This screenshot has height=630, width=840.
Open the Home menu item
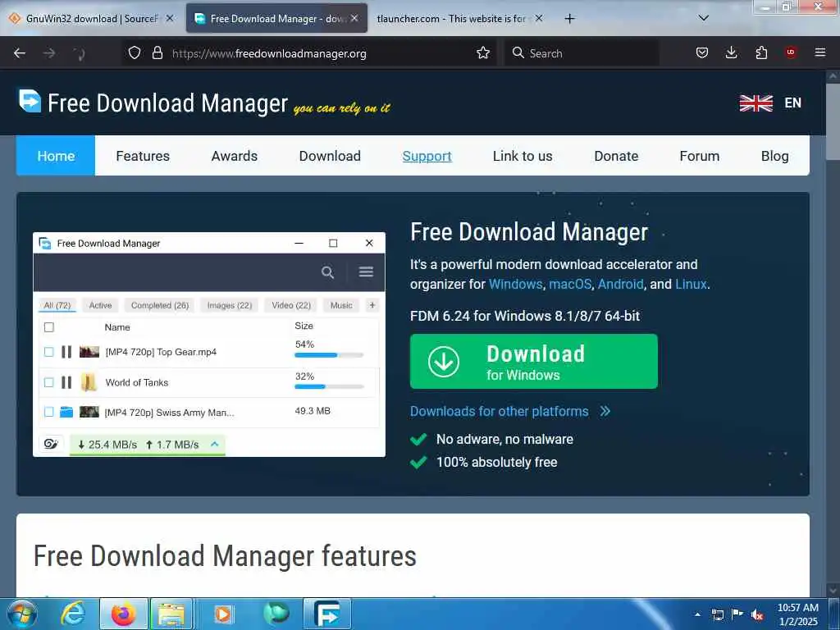click(56, 156)
